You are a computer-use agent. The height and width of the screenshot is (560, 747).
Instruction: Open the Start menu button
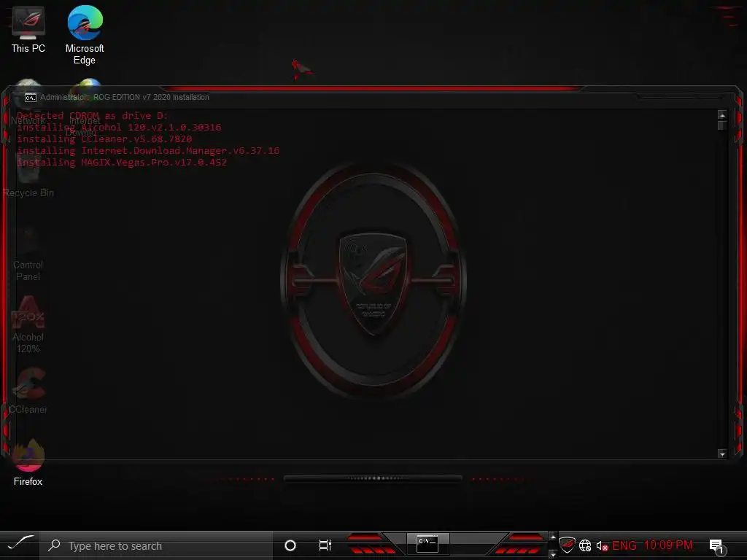tap(20, 545)
